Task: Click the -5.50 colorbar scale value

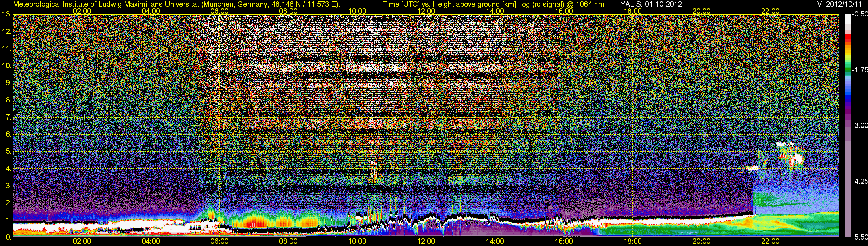Action: [860, 237]
